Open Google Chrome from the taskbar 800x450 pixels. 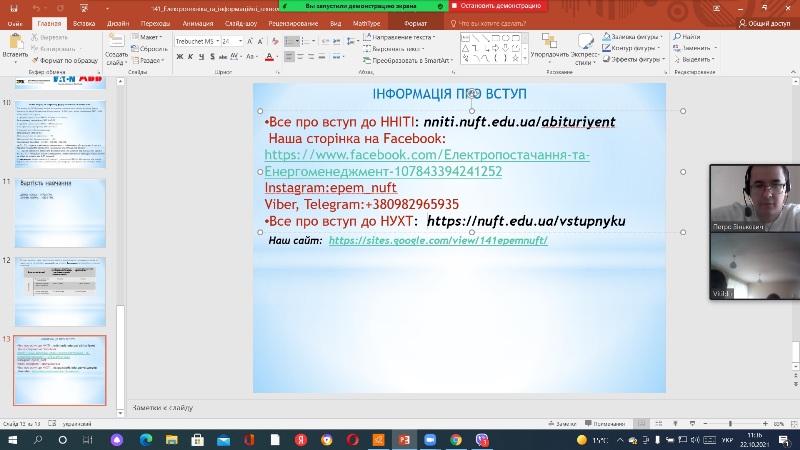[x=456, y=440]
